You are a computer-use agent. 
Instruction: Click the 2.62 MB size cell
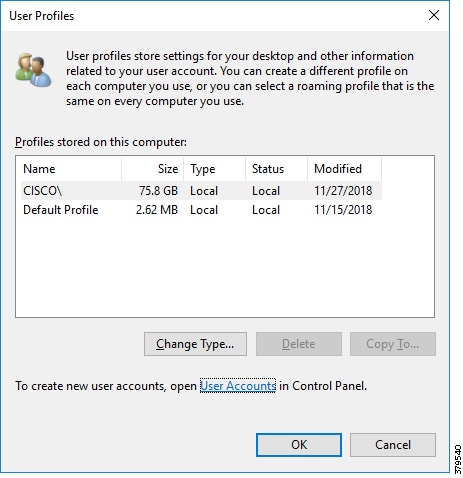157,210
